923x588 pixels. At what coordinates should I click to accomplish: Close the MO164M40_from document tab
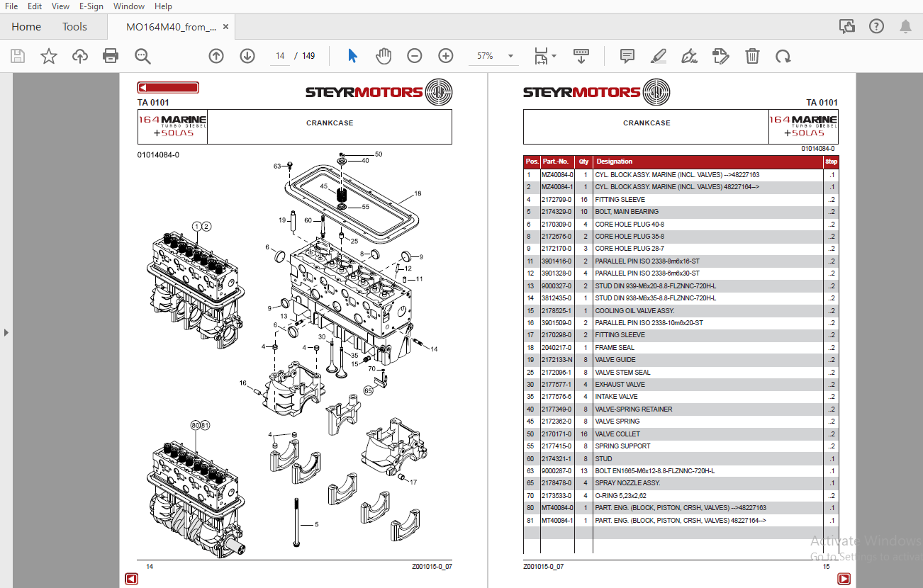pos(226,27)
